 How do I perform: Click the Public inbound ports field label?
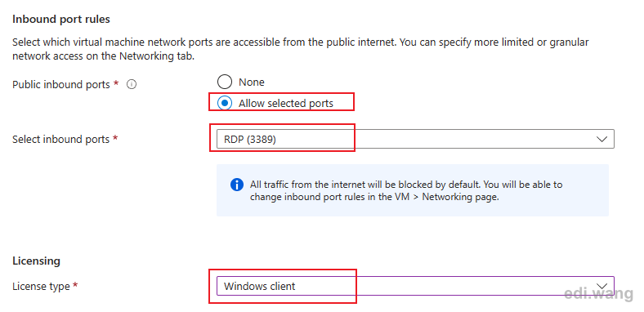(x=61, y=85)
